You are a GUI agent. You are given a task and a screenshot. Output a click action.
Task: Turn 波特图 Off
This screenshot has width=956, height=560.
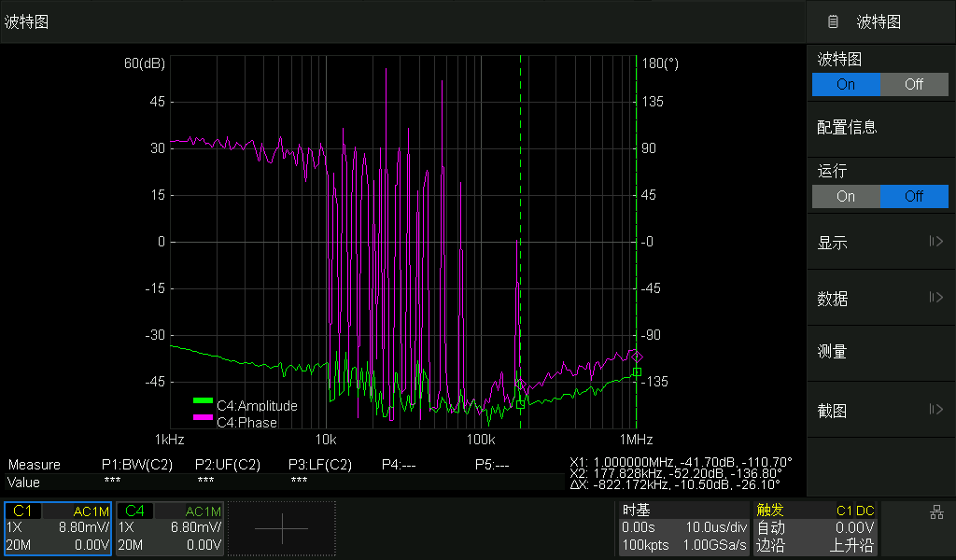pyautogui.click(x=914, y=85)
